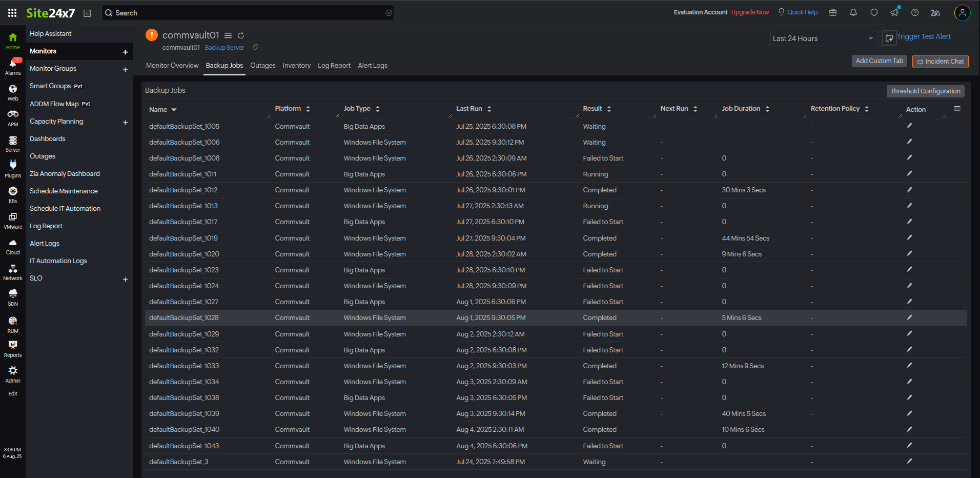
Task: Open the apps grid launcher icon
Action: pos(12,13)
